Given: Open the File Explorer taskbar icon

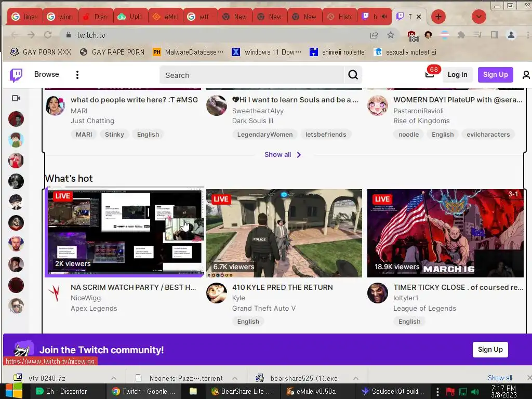Looking at the screenshot, I should [x=193, y=391].
